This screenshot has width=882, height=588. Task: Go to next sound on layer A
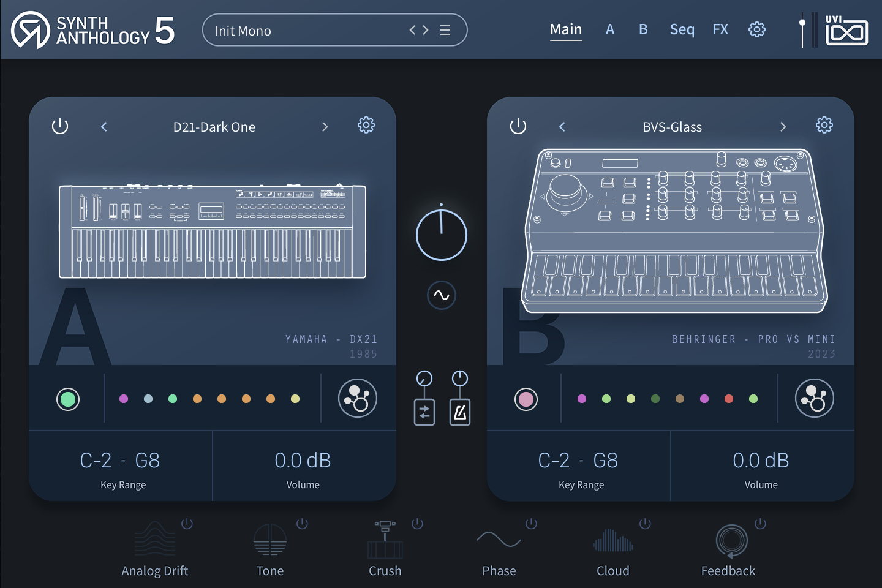point(325,127)
